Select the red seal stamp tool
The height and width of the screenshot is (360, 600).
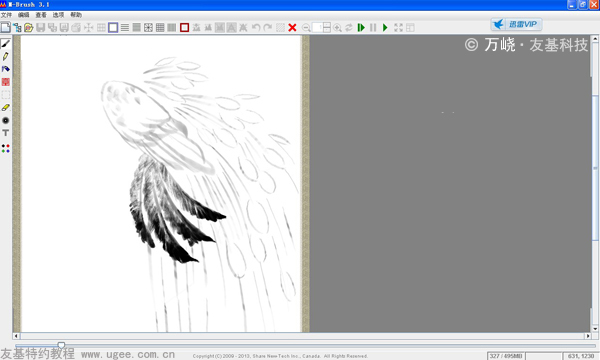(5, 82)
